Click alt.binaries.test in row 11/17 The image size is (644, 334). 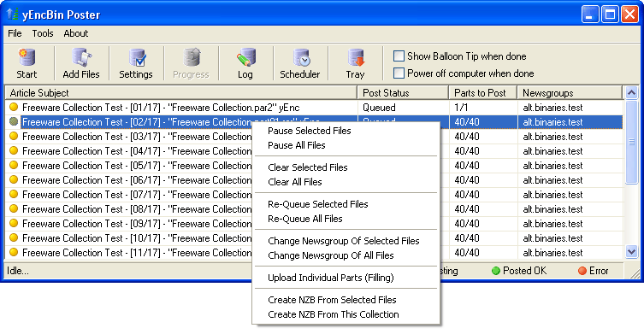tap(552, 252)
